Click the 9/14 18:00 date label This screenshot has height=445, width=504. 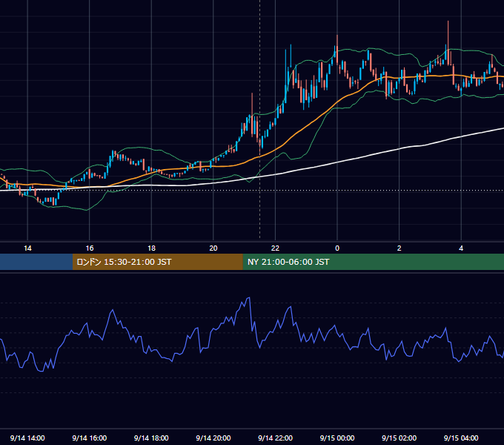pyautogui.click(x=151, y=438)
